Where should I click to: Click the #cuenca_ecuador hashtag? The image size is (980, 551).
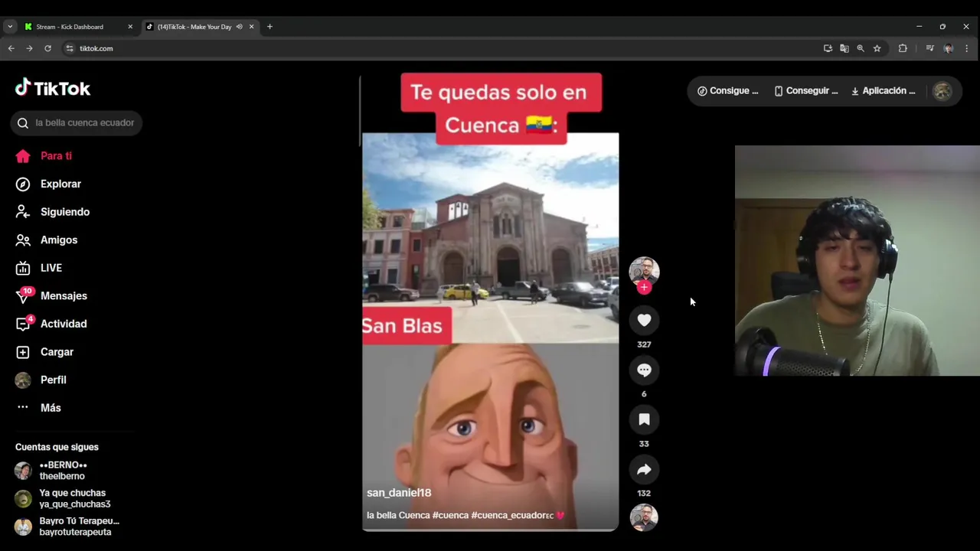(511, 515)
